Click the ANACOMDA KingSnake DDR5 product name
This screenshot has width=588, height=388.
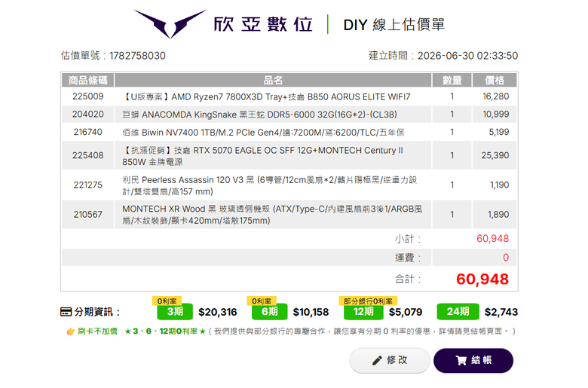point(259,115)
